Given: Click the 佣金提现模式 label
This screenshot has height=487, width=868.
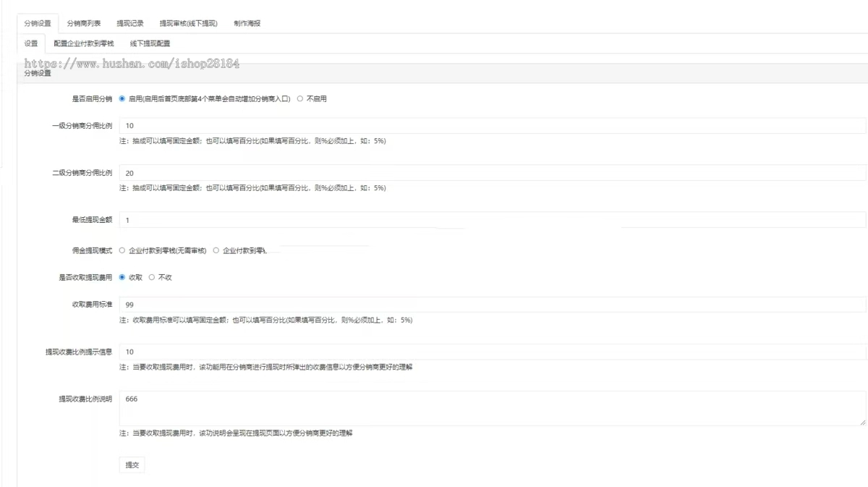Looking at the screenshot, I should click(x=92, y=250).
